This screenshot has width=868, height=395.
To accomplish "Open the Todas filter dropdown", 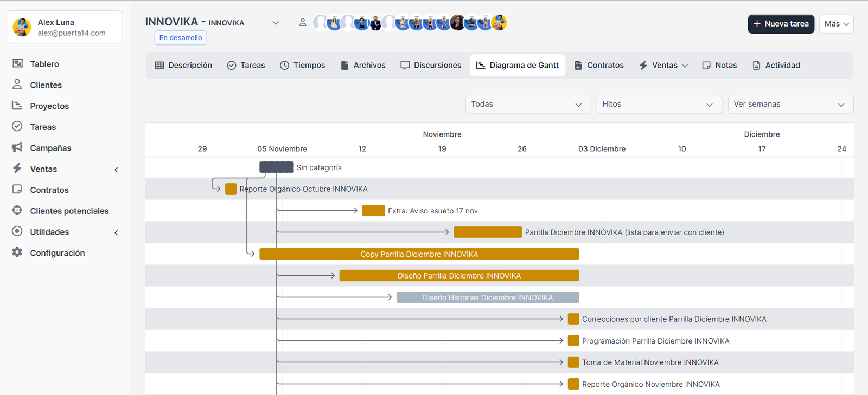I will (x=527, y=105).
